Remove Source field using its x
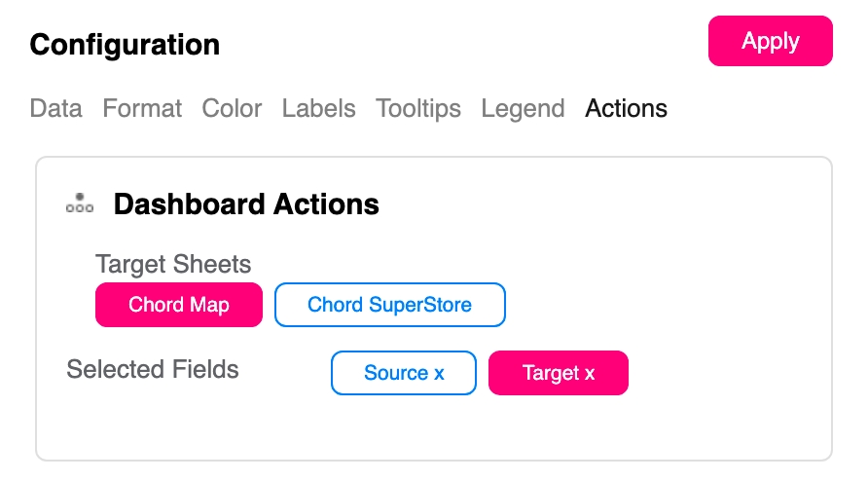Viewport: 868px width, 481px height. [440, 373]
